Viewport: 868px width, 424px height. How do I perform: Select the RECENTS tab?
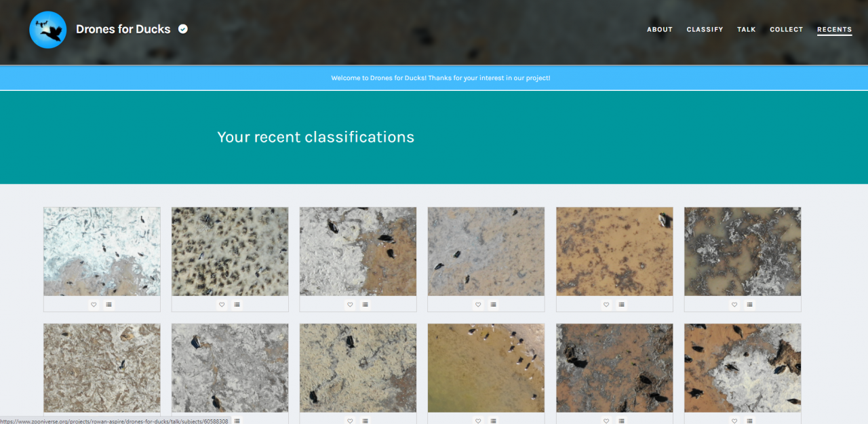coord(835,30)
